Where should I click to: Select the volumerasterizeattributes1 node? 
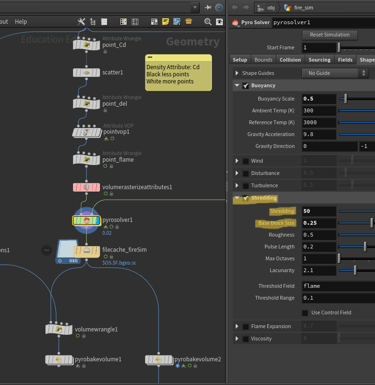tap(86, 187)
